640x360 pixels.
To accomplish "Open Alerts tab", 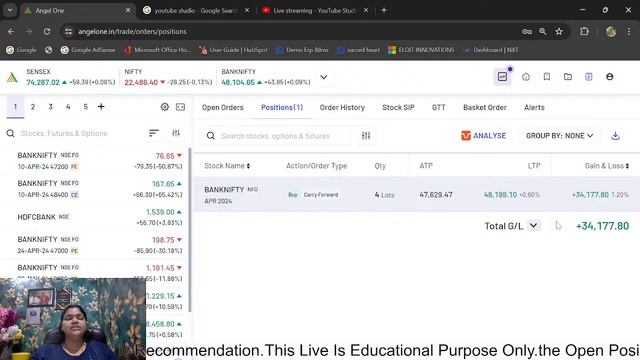I will point(534,107).
